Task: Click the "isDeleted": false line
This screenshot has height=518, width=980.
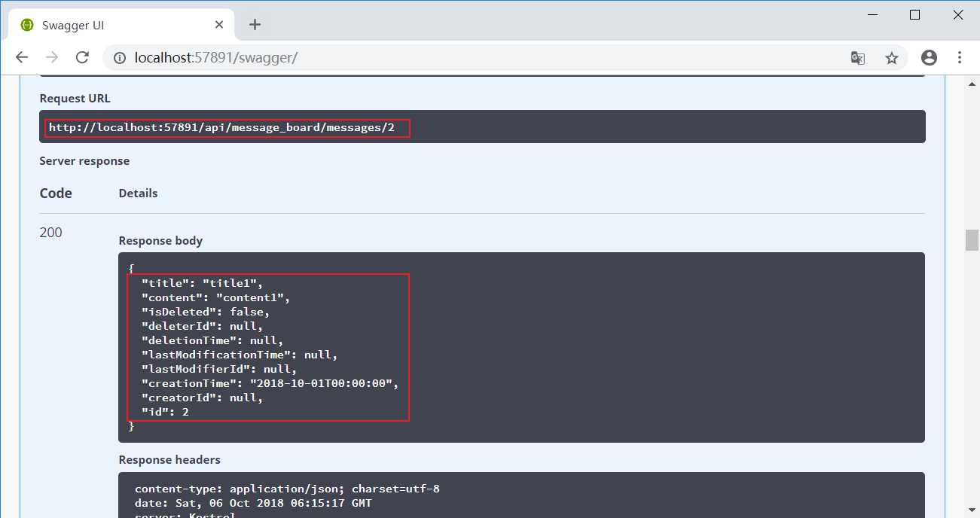Action: pyautogui.click(x=206, y=312)
